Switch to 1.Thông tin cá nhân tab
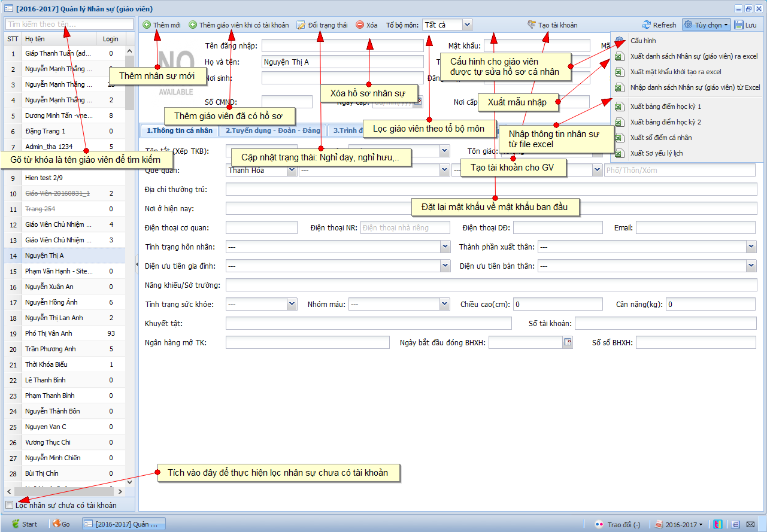 (x=179, y=130)
